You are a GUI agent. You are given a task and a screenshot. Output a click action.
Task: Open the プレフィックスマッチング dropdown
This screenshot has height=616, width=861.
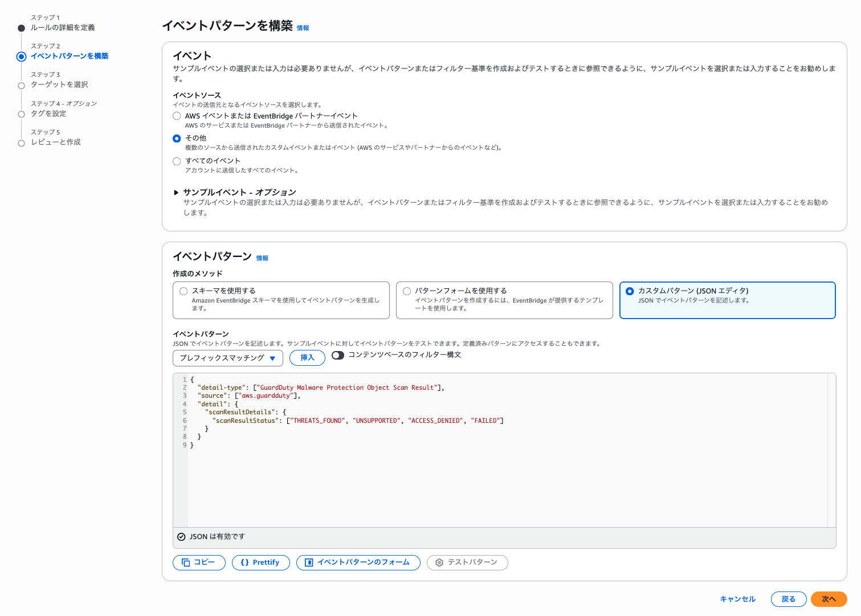[227, 358]
